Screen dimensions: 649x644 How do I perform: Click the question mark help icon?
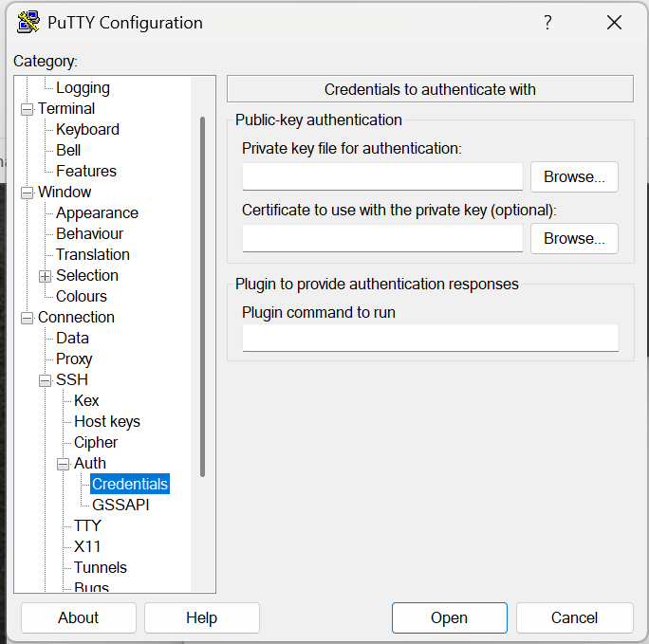(547, 23)
